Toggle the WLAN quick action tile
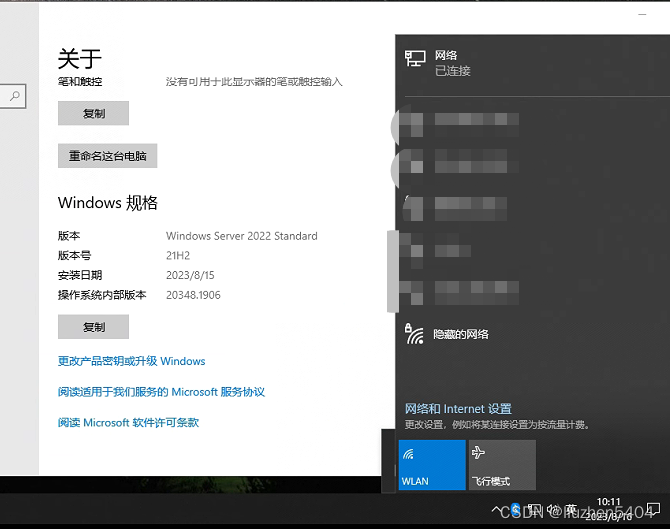This screenshot has height=529, width=670. point(432,465)
